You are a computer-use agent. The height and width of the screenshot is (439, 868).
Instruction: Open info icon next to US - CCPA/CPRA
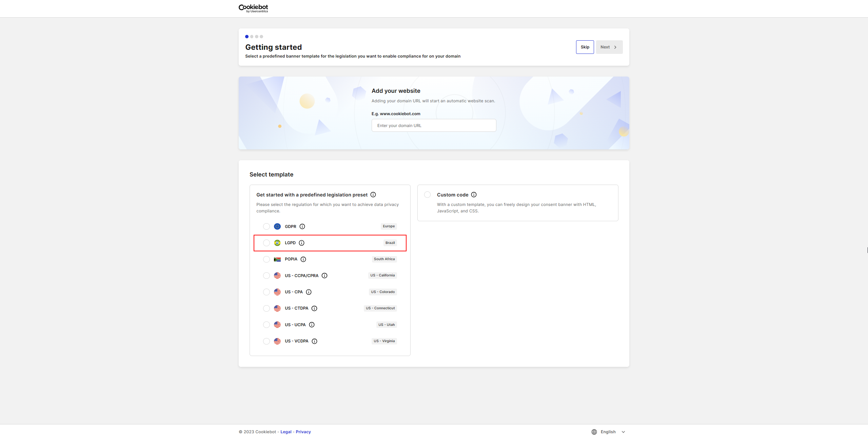[324, 276]
